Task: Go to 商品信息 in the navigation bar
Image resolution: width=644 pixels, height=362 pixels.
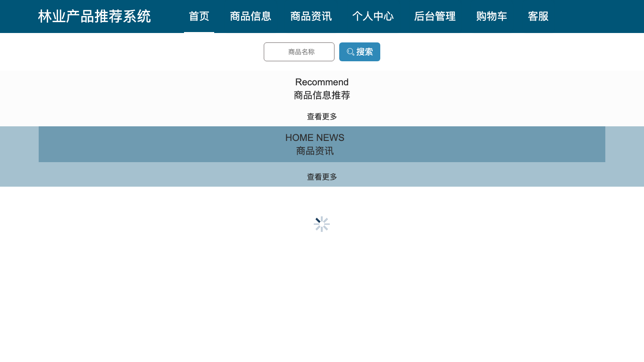Action: 251,16
